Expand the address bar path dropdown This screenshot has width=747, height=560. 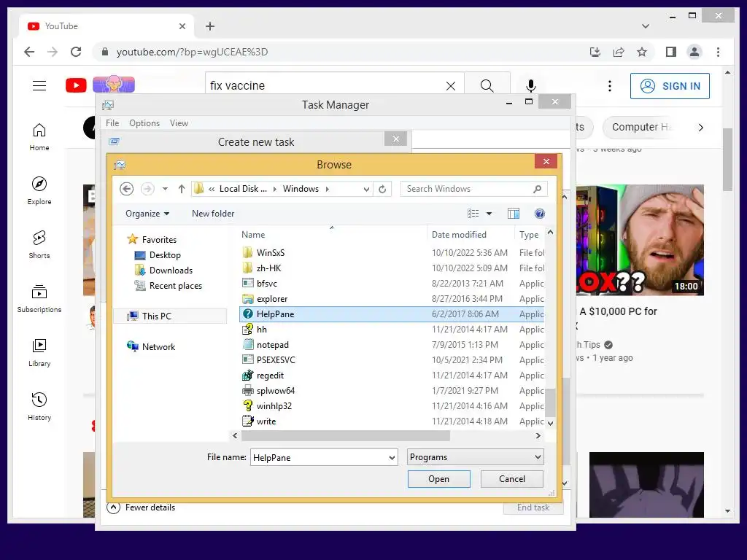tap(366, 189)
